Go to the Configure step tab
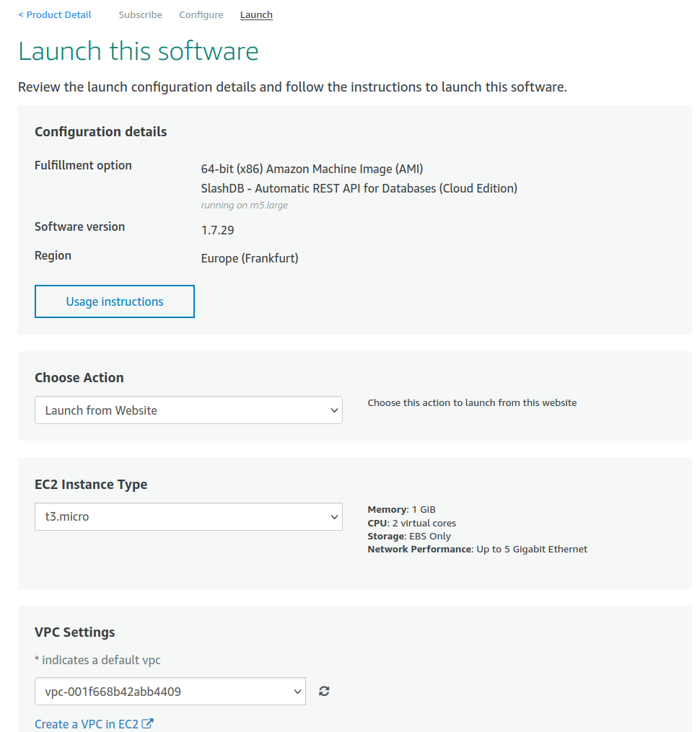This screenshot has height=732, width=700. [201, 14]
